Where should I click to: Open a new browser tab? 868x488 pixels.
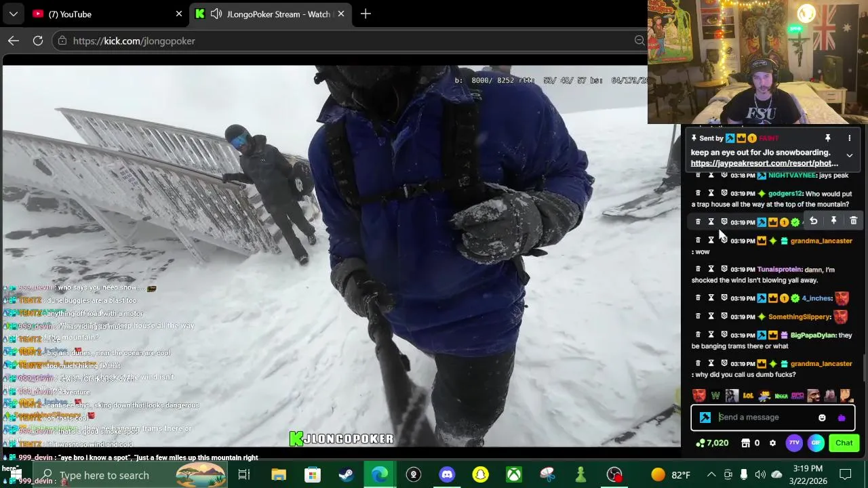(x=366, y=14)
